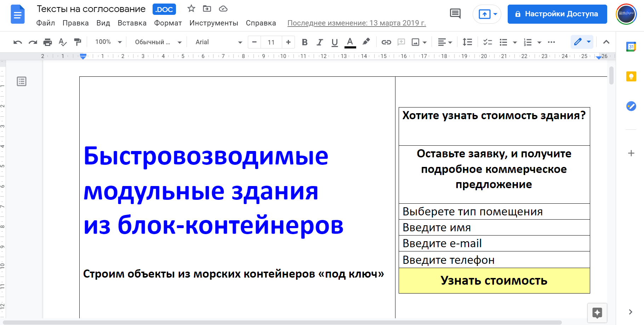
Task: Open the Вставка menu
Action: point(132,23)
